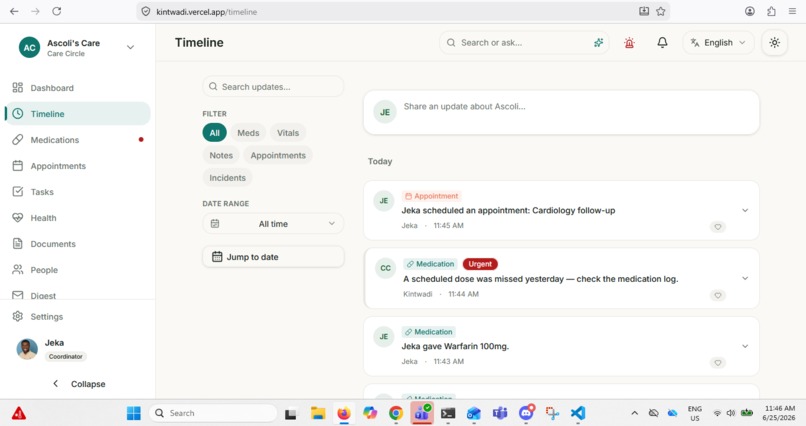This screenshot has height=426, width=806.
Task: Open the All time date range dropdown
Action: click(273, 224)
